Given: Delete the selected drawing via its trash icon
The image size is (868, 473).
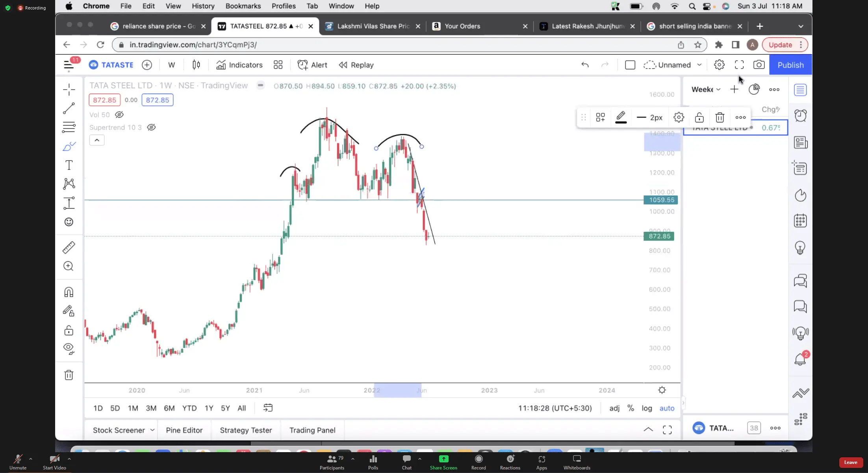Looking at the screenshot, I should pos(720,117).
